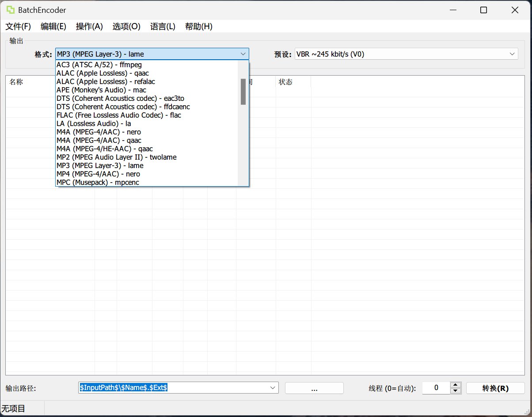Image resolution: width=532 pixels, height=417 pixels.
Task: Choose M4A (MPEG-4/AAC) - nero
Action: click(x=147, y=132)
